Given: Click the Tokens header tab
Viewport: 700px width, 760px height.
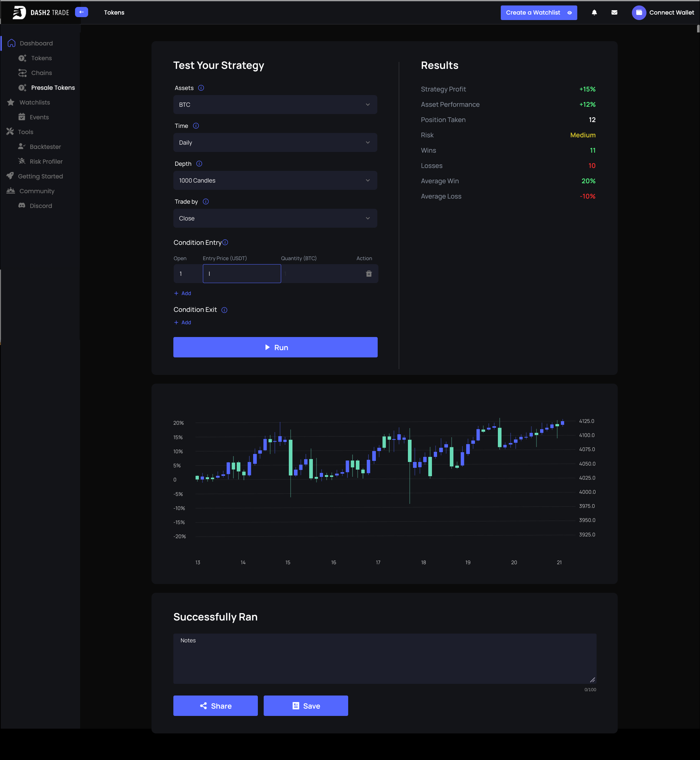Looking at the screenshot, I should pyautogui.click(x=114, y=12).
